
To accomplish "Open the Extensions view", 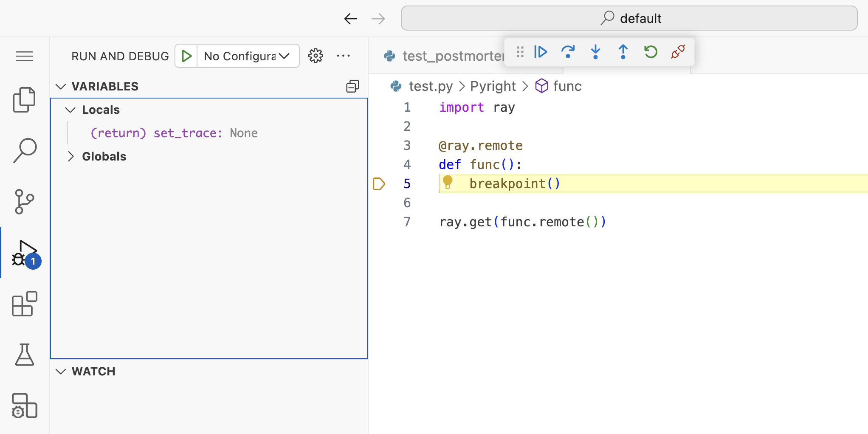I will [x=25, y=304].
